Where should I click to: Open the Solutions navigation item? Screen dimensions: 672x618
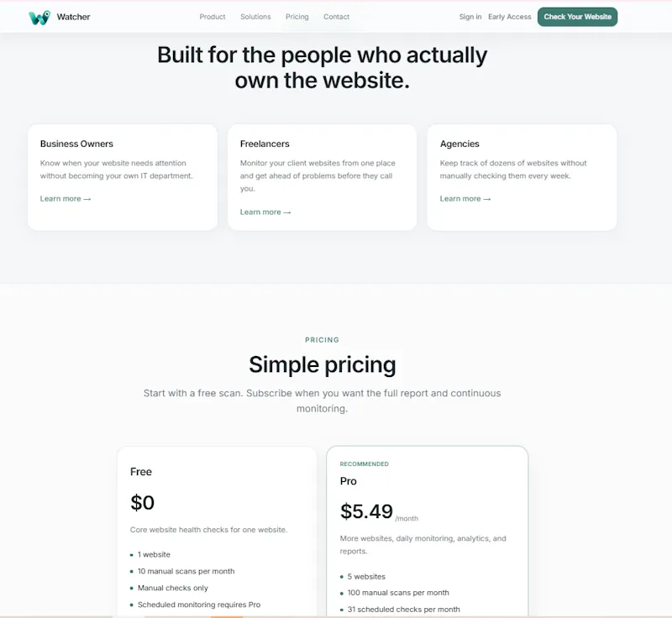(x=255, y=17)
